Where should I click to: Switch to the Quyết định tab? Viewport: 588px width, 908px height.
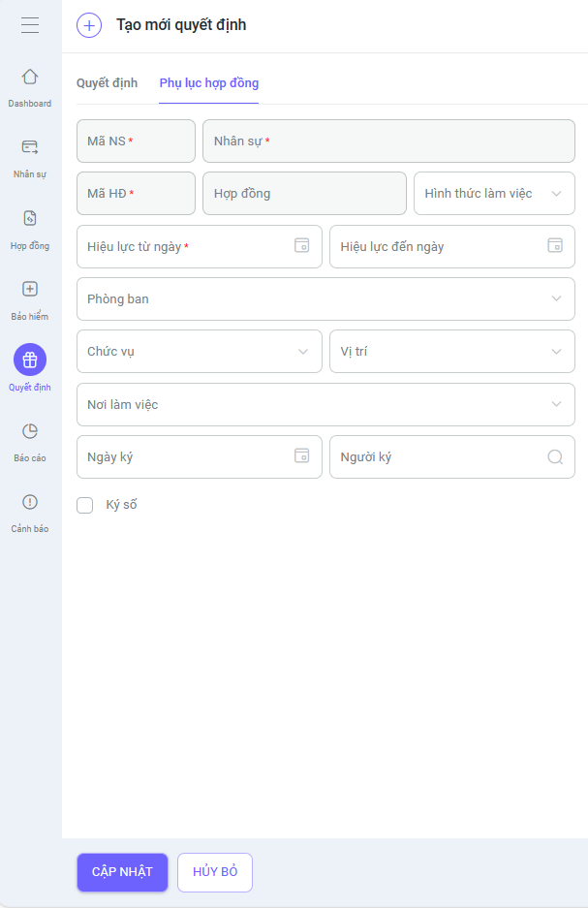[x=107, y=83]
